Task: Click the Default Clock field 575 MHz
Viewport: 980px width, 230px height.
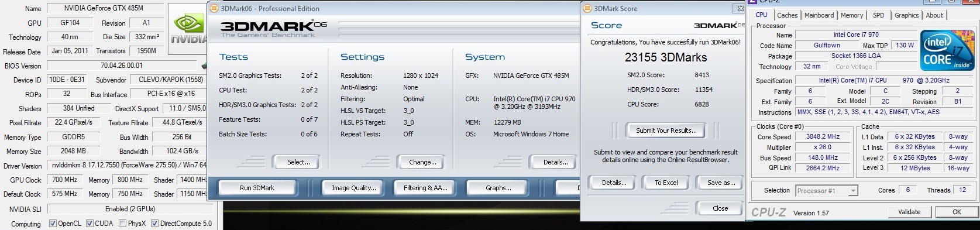Action: click(64, 194)
